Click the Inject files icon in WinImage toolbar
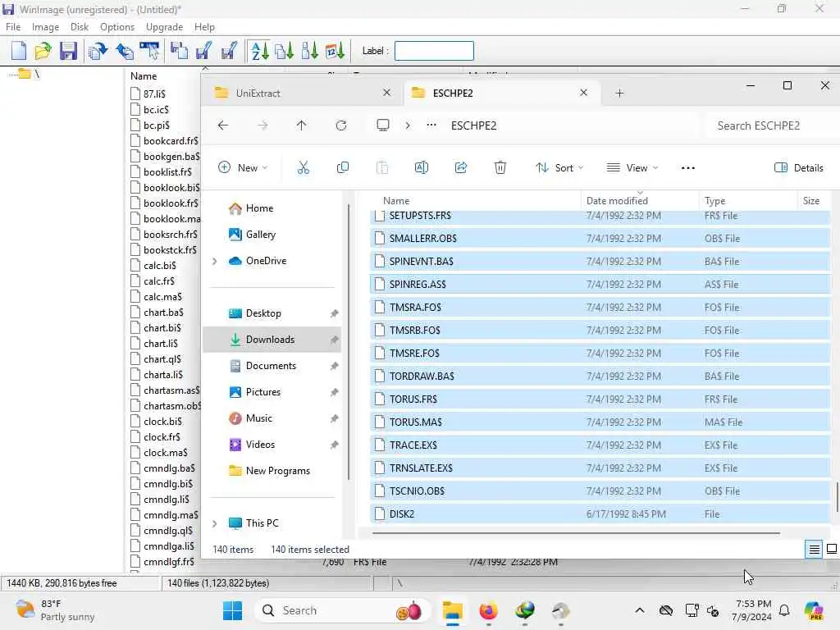The width and height of the screenshot is (840, 630). tap(125, 51)
